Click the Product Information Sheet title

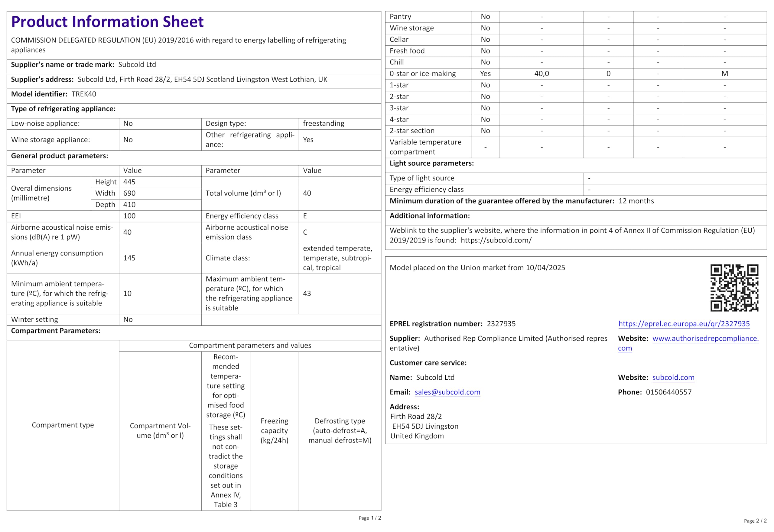click(x=107, y=22)
